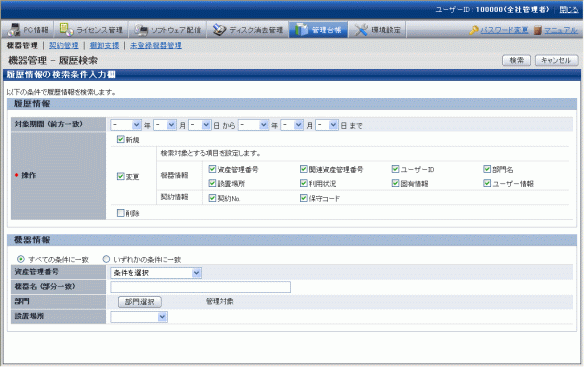
Task: Toggle the 変更 checkbox
Action: (120, 176)
